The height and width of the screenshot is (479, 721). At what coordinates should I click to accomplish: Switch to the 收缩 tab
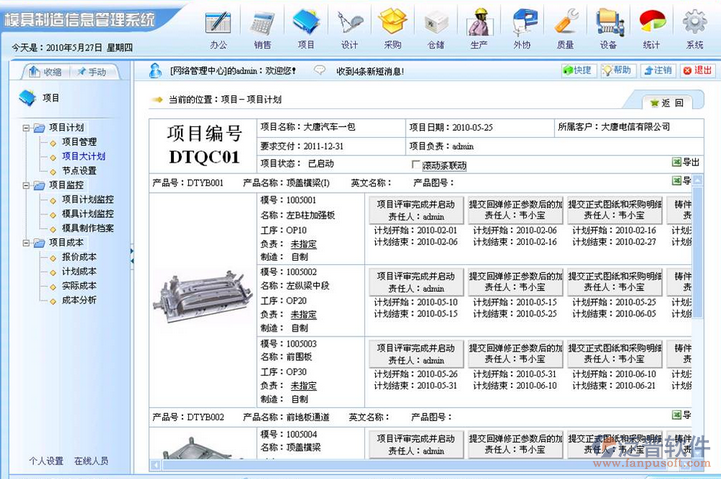(45, 72)
